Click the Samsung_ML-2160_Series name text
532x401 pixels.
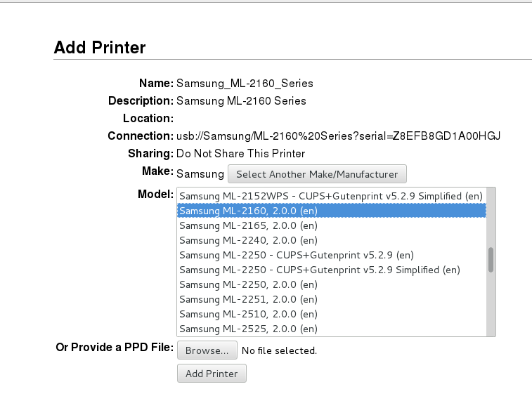(x=245, y=84)
